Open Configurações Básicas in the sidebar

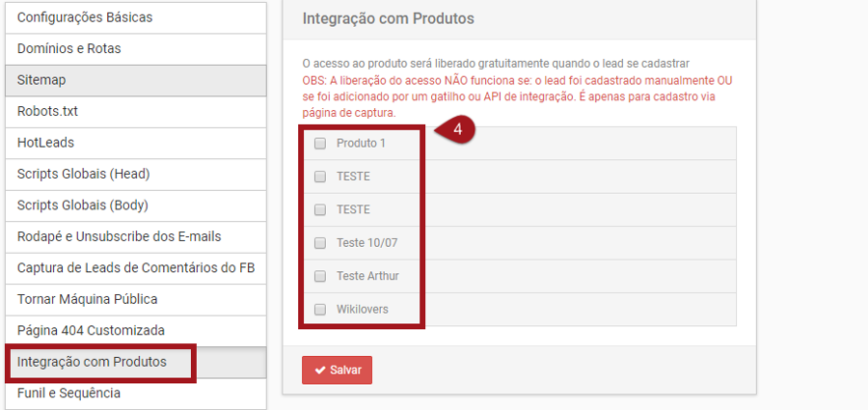[x=85, y=17]
